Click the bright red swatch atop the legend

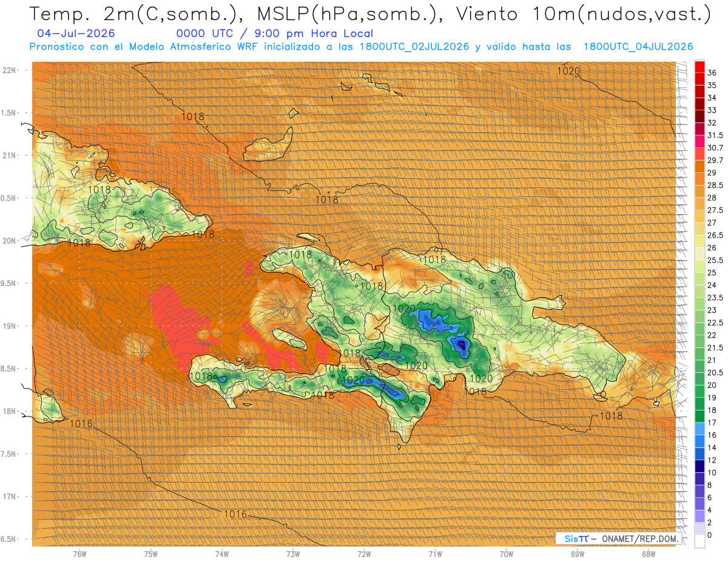coord(699,66)
